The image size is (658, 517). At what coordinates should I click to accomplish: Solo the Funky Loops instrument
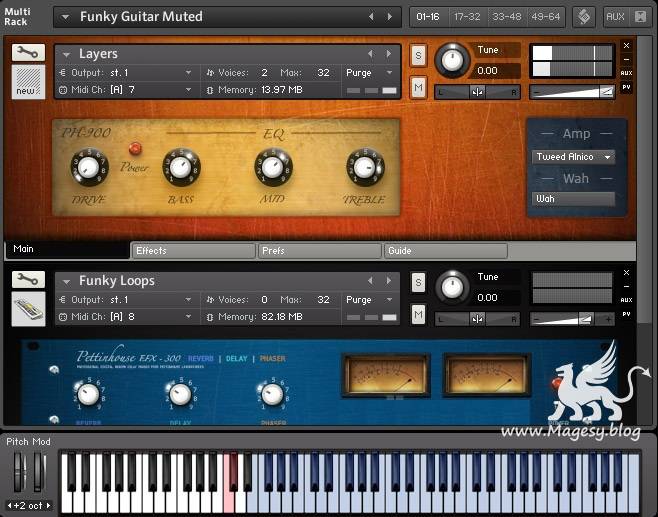pos(418,282)
